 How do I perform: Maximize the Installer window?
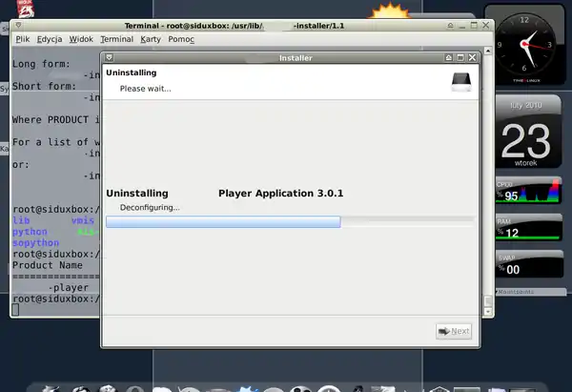460,58
